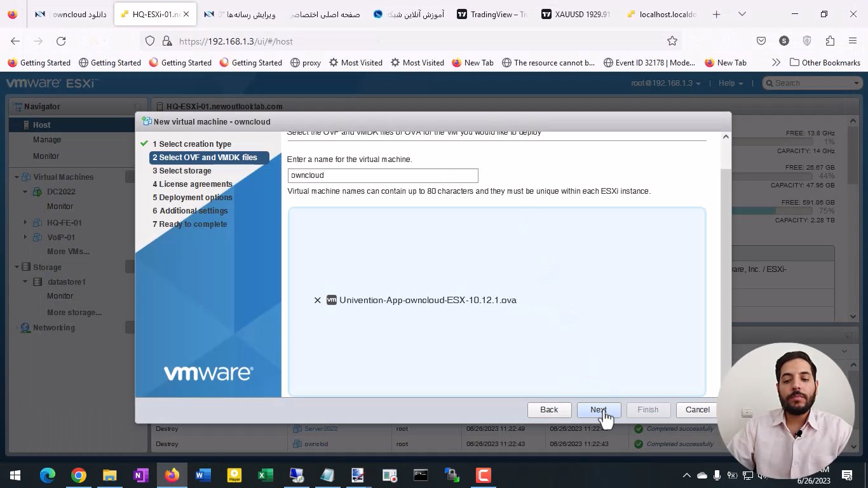Switch to the TradingView browser tab
The image size is (868, 488).
(492, 14)
